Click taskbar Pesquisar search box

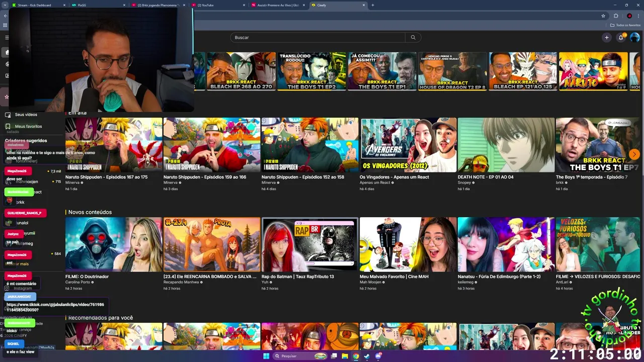pos(299,356)
